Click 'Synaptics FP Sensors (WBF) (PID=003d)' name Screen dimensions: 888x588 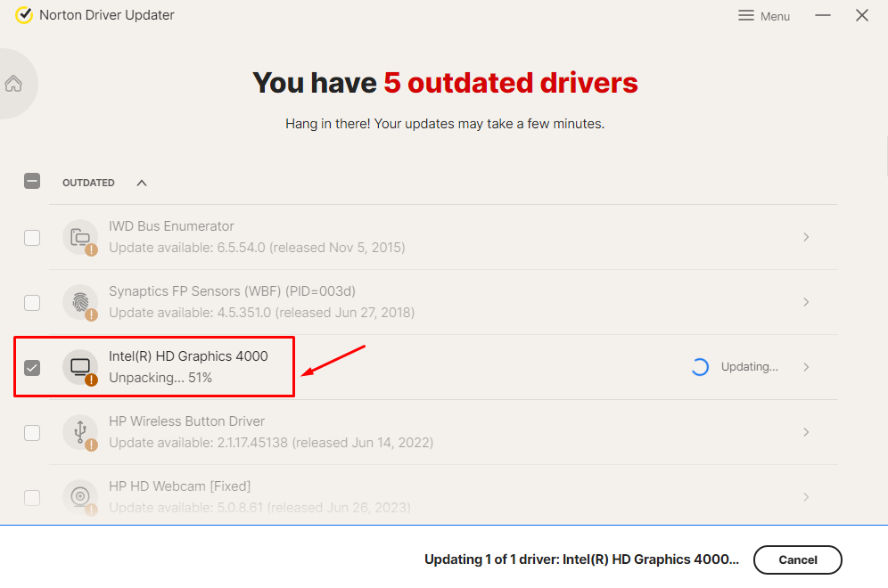(x=232, y=291)
